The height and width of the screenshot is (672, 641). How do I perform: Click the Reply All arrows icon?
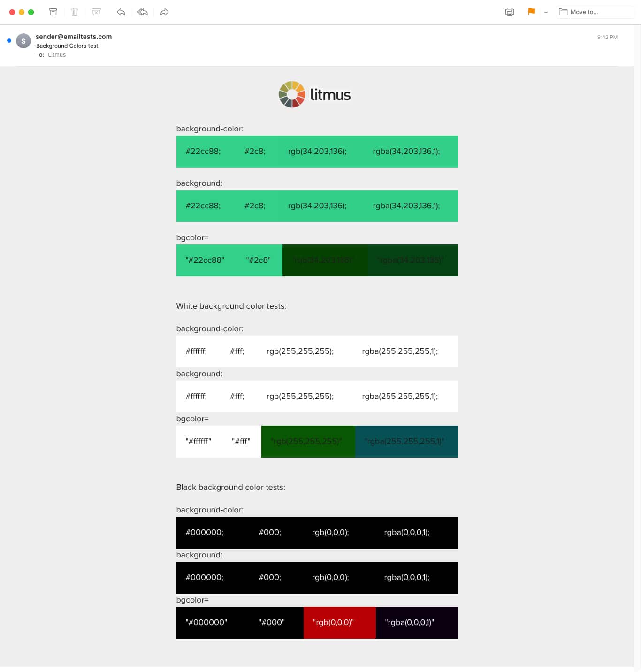click(143, 12)
